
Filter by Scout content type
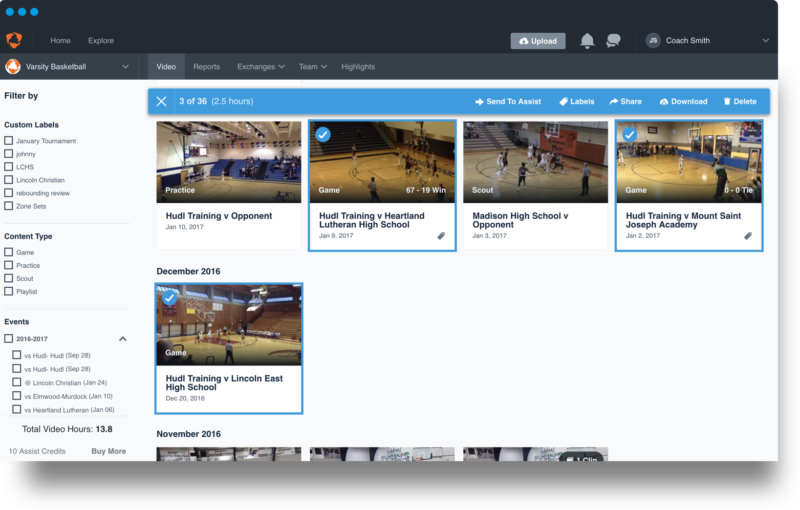9,278
